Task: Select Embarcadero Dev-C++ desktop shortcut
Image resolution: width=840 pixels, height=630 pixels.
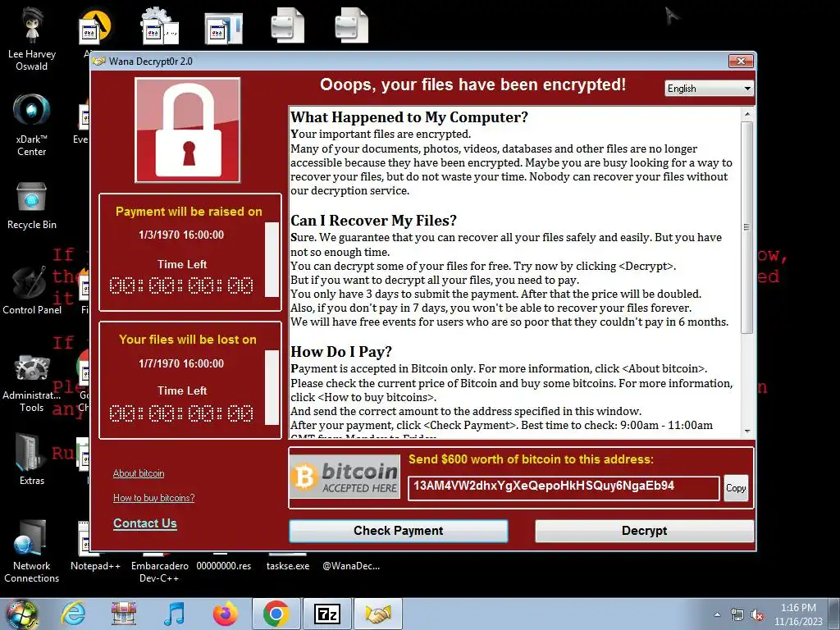Action: pos(160,572)
